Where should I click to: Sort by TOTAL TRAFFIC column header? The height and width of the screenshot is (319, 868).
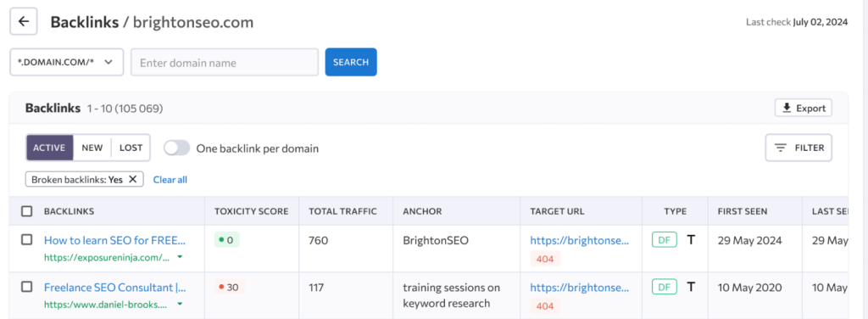tap(342, 211)
